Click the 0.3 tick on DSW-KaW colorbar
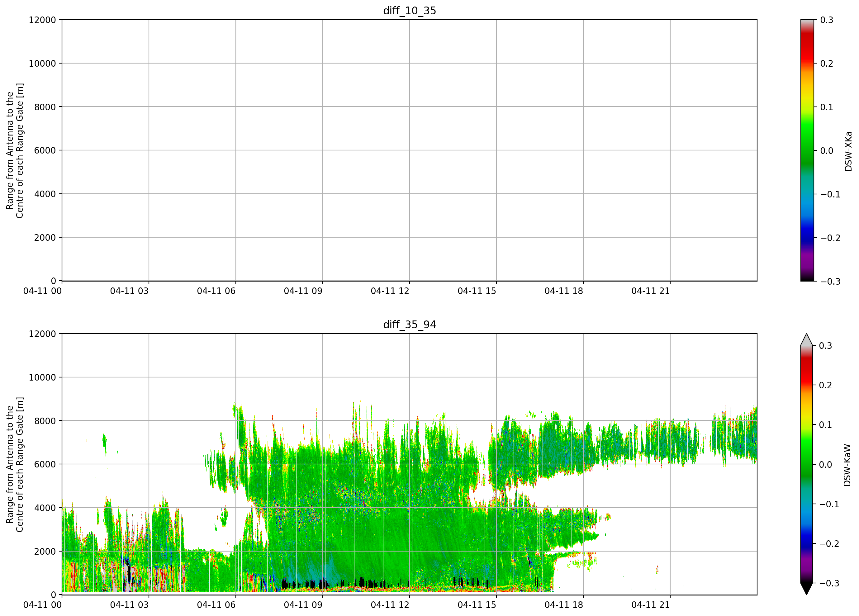 (826, 346)
